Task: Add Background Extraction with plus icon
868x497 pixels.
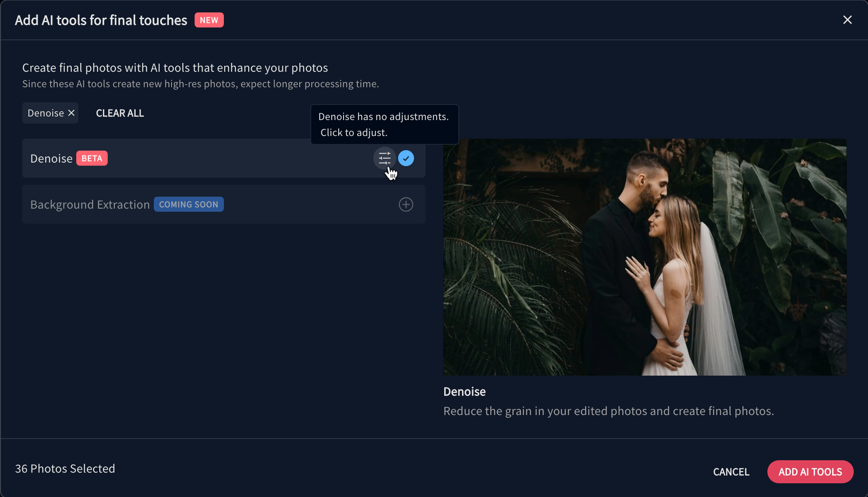Action: click(x=406, y=204)
